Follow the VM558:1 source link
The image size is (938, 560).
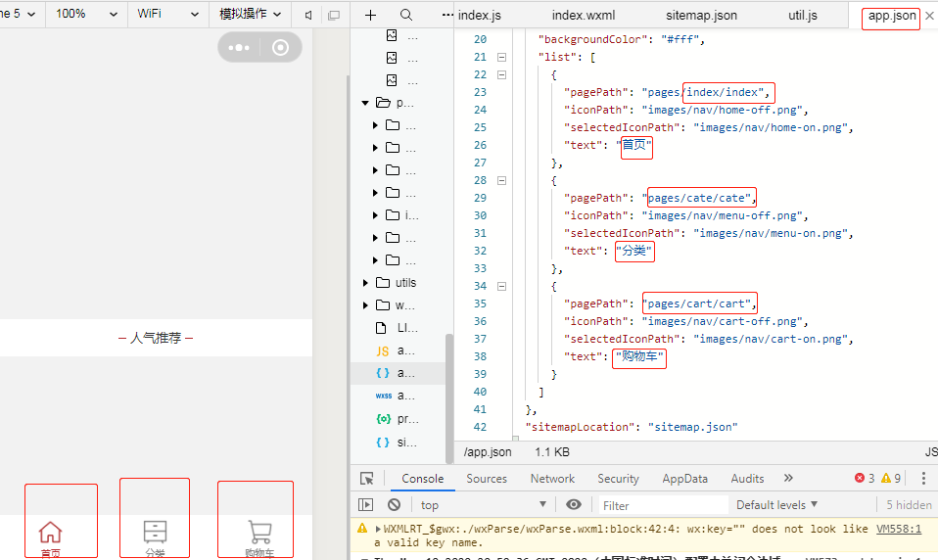click(x=899, y=529)
